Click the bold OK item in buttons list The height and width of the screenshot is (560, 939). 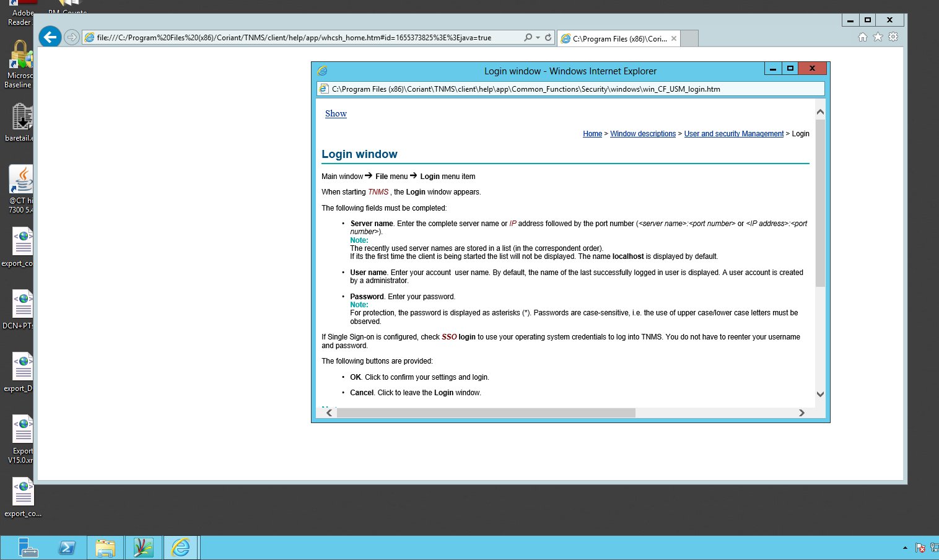(356, 377)
